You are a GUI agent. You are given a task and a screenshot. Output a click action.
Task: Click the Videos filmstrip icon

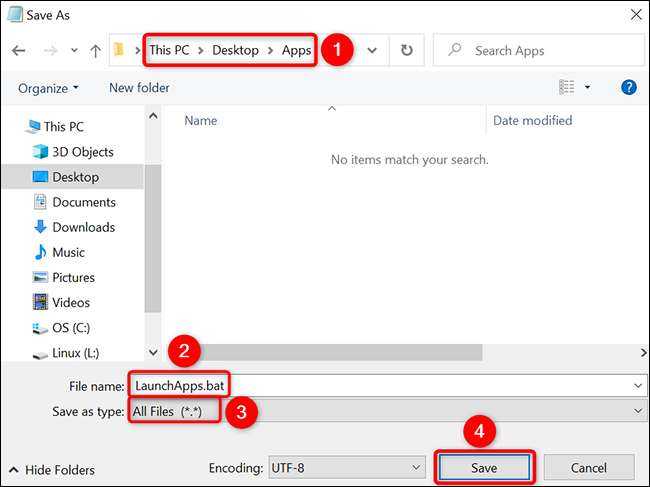click(x=40, y=302)
